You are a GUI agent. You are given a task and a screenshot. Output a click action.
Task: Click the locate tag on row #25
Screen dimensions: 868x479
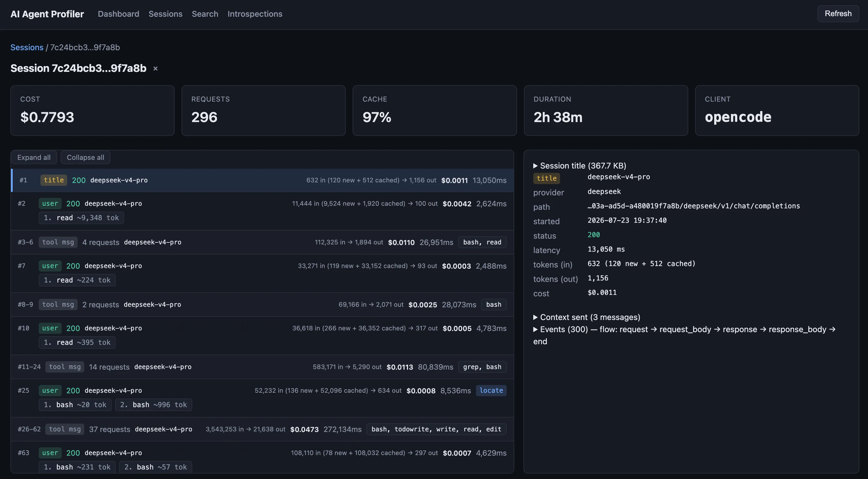(491, 390)
